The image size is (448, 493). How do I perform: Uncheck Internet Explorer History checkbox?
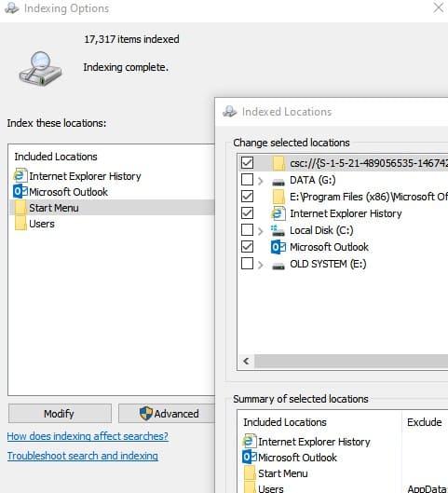(247, 213)
